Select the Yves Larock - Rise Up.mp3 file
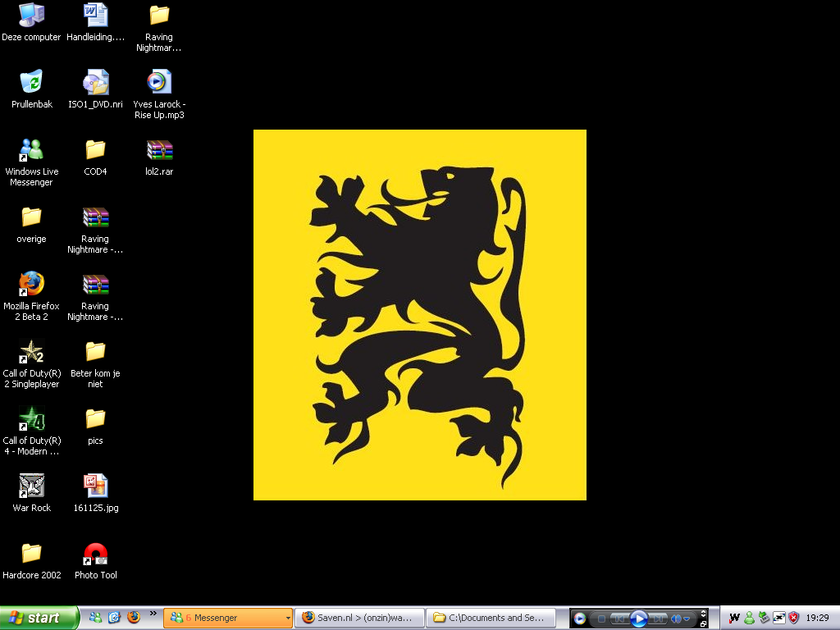 159,95
